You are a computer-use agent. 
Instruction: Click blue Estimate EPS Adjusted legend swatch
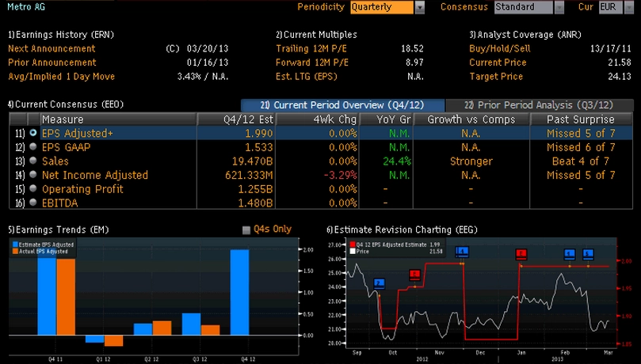click(x=15, y=245)
